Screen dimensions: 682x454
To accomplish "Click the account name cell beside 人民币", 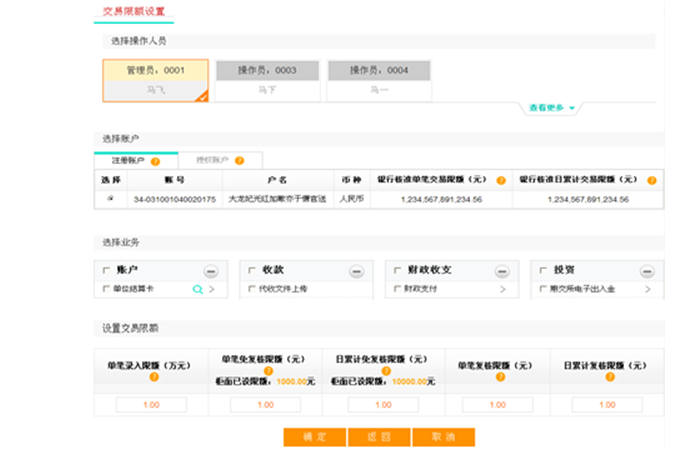I will [277, 199].
